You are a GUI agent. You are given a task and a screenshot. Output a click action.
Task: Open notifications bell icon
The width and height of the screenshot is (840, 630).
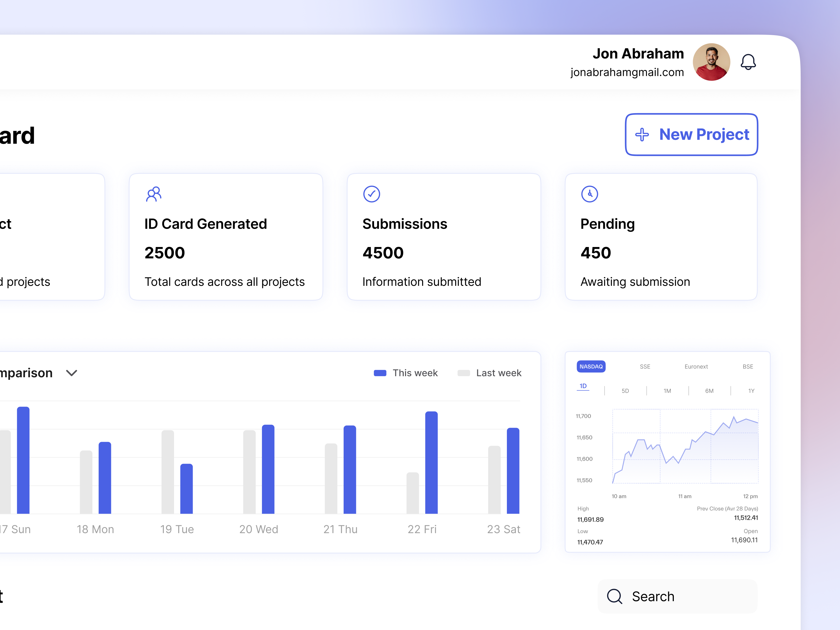tap(748, 62)
